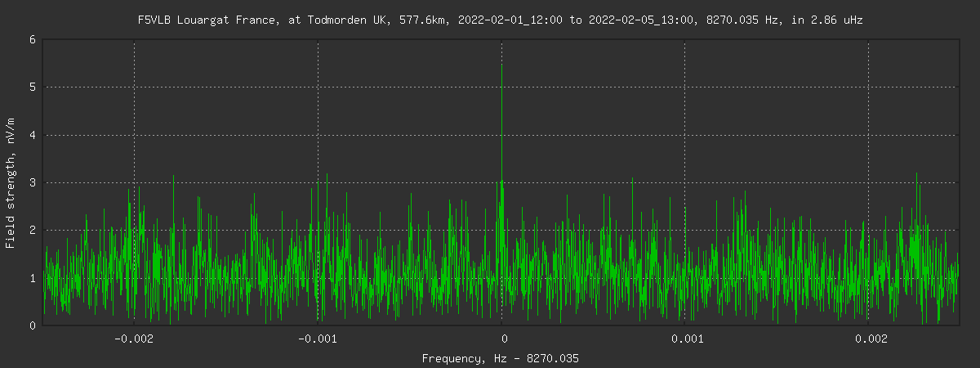980x368 pixels.
Task: Click the y-axis tick label '6'
Action: click(x=32, y=39)
